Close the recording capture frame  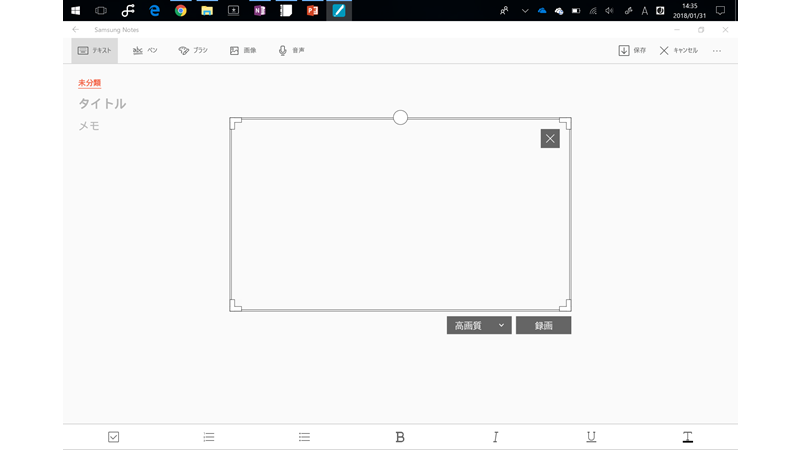pos(550,138)
